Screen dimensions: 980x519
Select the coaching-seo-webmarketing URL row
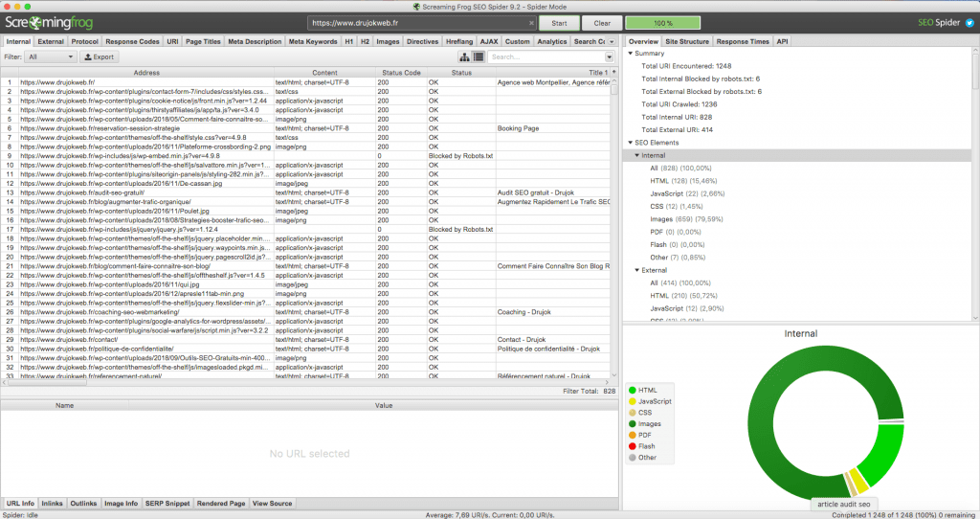[x=305, y=312]
